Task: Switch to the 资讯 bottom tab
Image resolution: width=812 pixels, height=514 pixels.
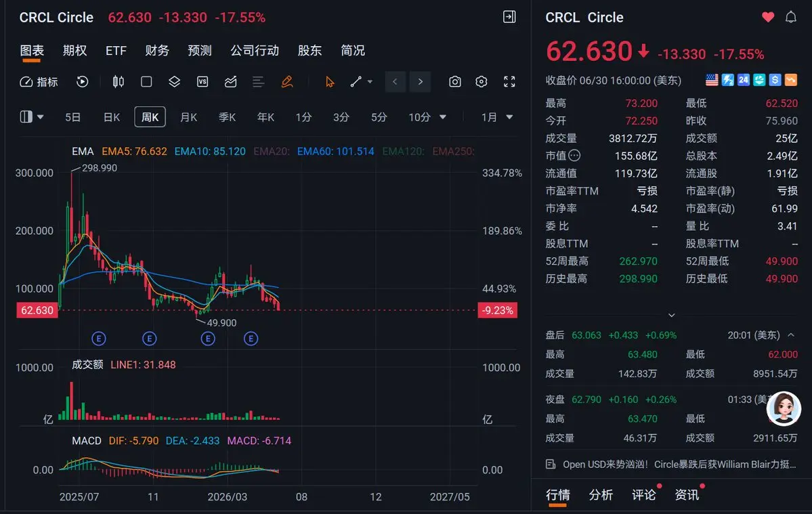Action: click(687, 495)
